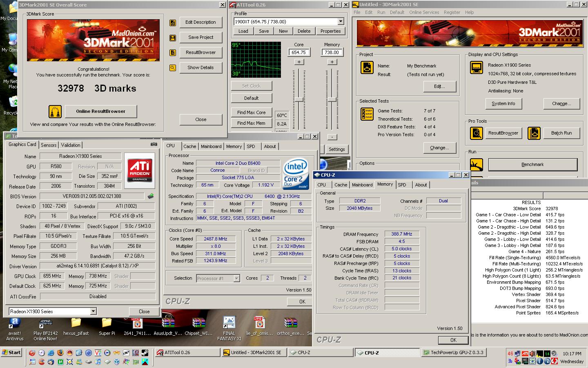Image resolution: width=588 pixels, height=368 pixels.
Task: Click the Batch Run button
Action: tap(561, 133)
